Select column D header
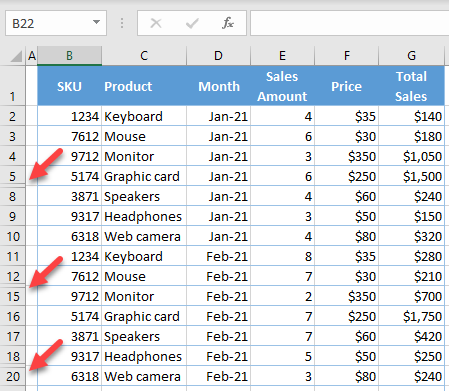449x391 pixels. pyautogui.click(x=218, y=56)
